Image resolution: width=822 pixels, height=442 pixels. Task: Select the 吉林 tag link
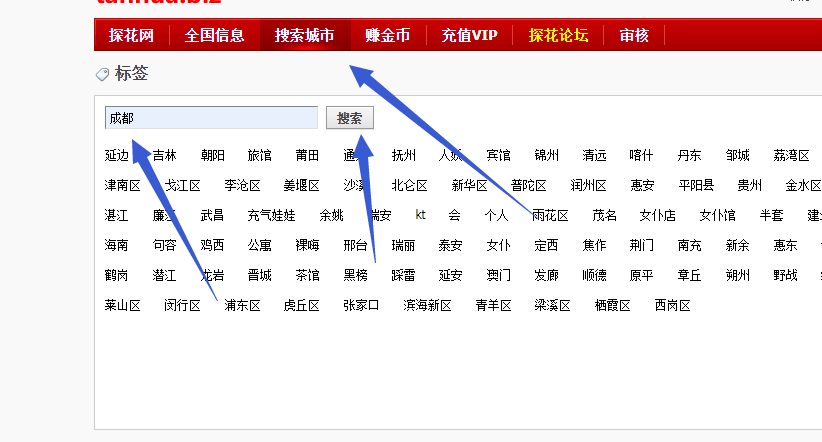click(x=164, y=155)
